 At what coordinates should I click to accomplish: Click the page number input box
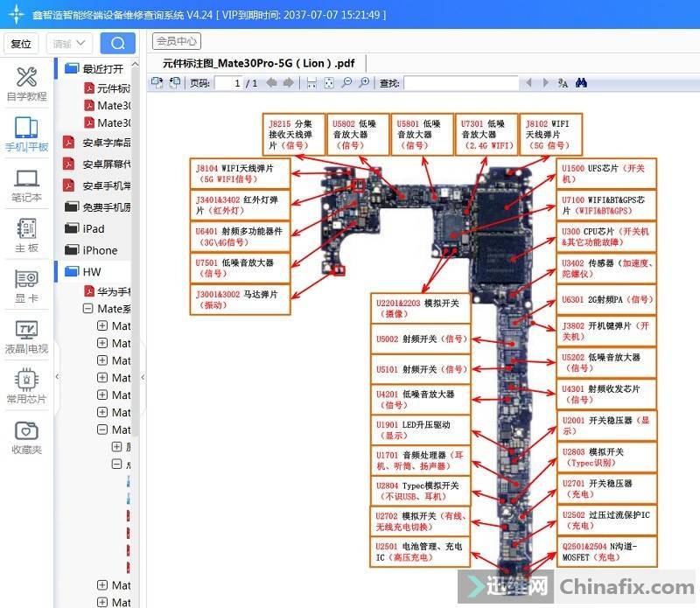click(x=228, y=83)
